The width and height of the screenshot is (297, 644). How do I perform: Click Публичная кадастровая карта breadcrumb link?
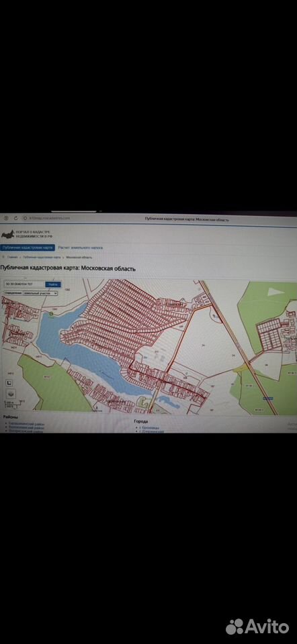42,257
